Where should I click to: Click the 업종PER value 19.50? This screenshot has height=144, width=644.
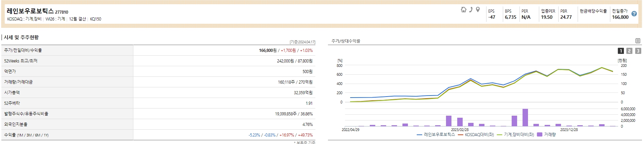(x=547, y=17)
